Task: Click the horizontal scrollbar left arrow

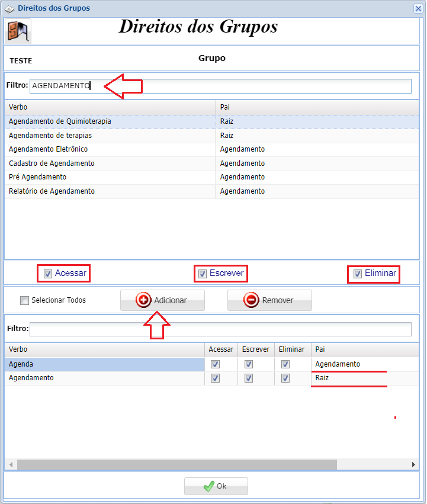Action: coord(11,464)
